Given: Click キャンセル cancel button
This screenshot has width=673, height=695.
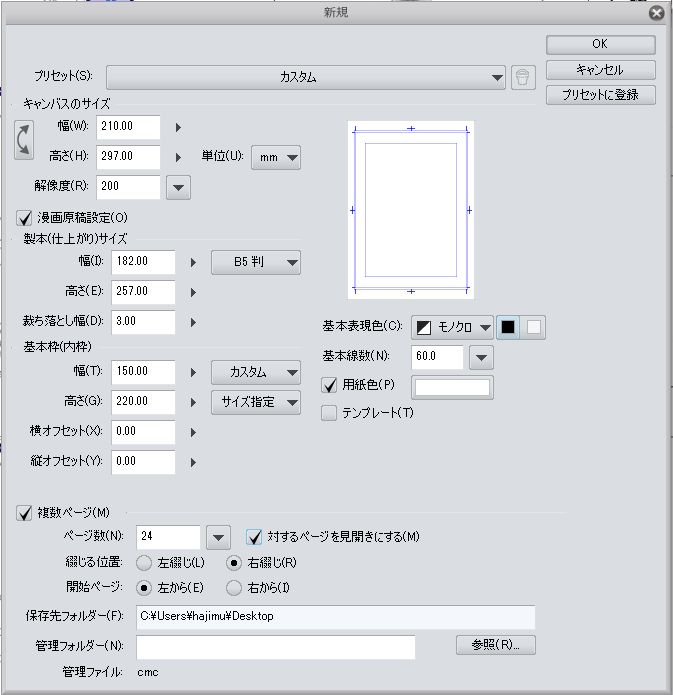Looking at the screenshot, I should pos(601,70).
